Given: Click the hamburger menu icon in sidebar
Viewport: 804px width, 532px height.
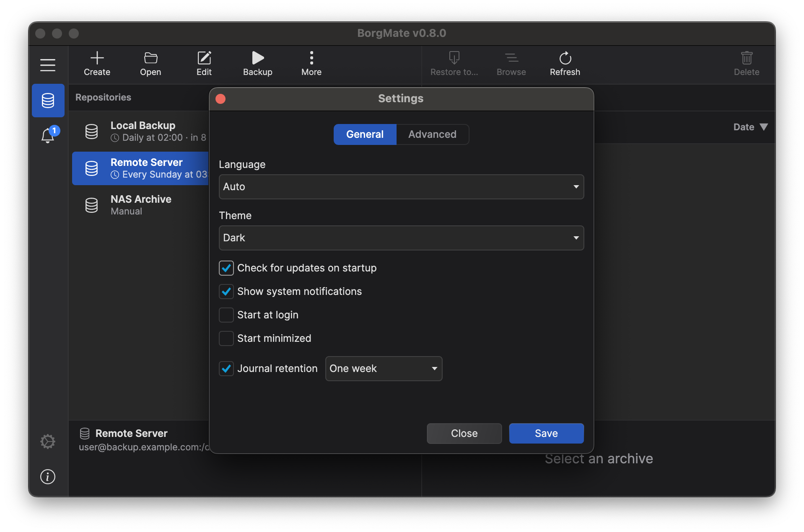Looking at the screenshot, I should click(48, 65).
